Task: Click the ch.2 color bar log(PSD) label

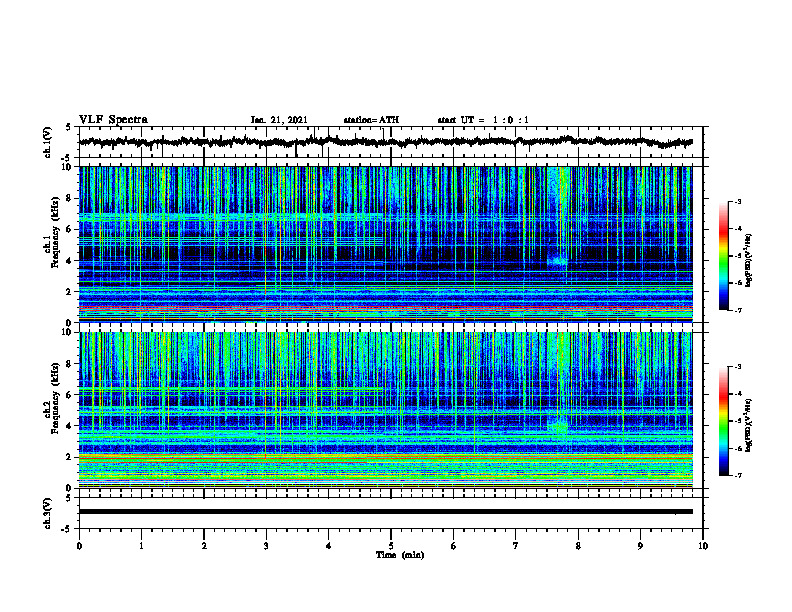Action: click(748, 425)
